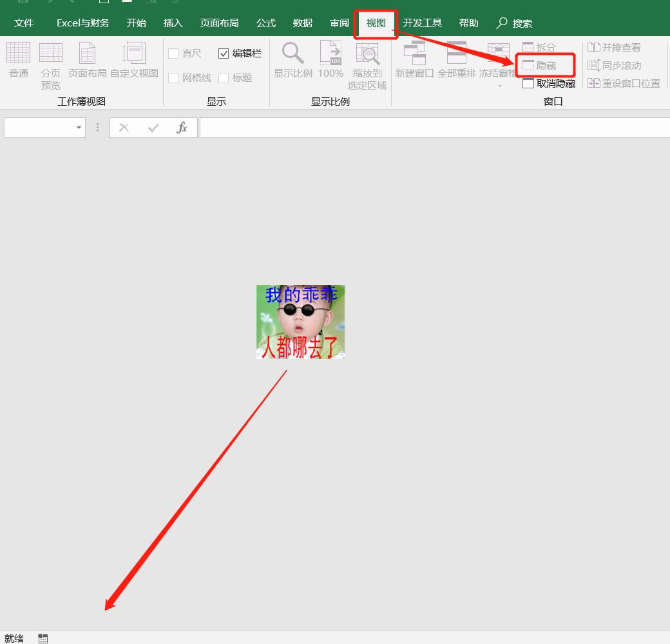The width and height of the screenshot is (670, 644).
Task: Click the macro recording icon in status bar
Action: (43, 638)
